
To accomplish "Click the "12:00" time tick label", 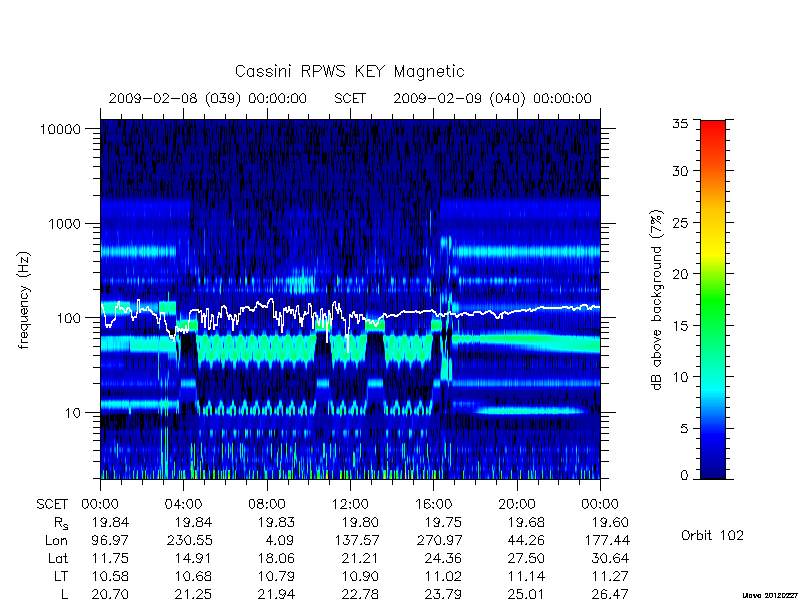I will click(350, 505).
